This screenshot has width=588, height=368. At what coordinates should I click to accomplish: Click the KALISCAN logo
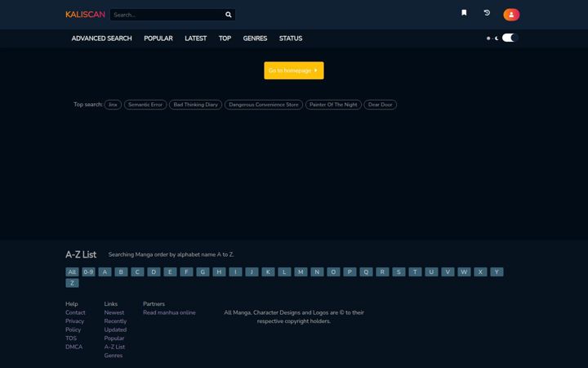coord(85,15)
